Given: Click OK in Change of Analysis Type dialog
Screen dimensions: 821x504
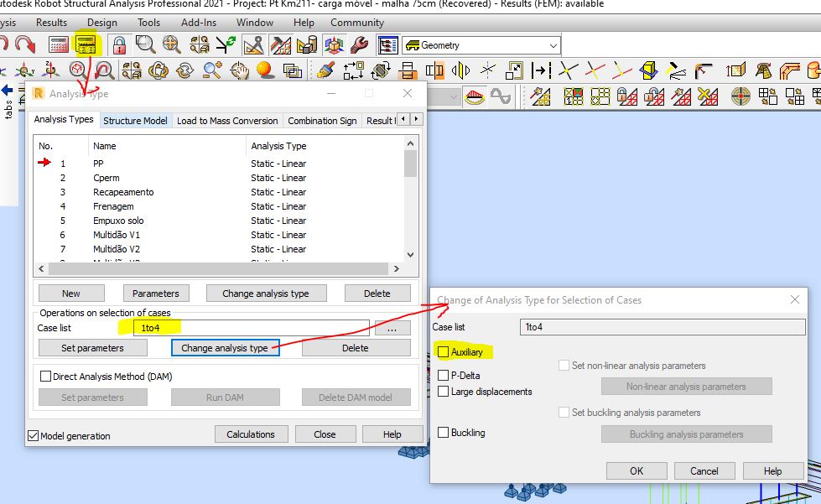Looking at the screenshot, I should [637, 470].
